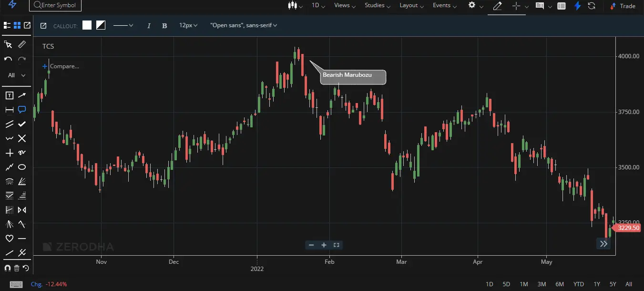Open the settings gear dropdown

(x=475, y=6)
